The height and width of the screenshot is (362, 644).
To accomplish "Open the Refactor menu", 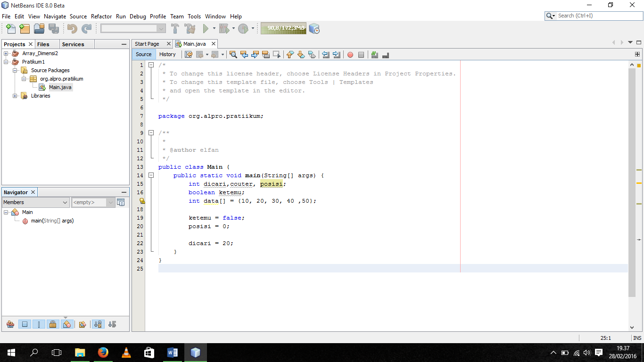I will 101,16.
